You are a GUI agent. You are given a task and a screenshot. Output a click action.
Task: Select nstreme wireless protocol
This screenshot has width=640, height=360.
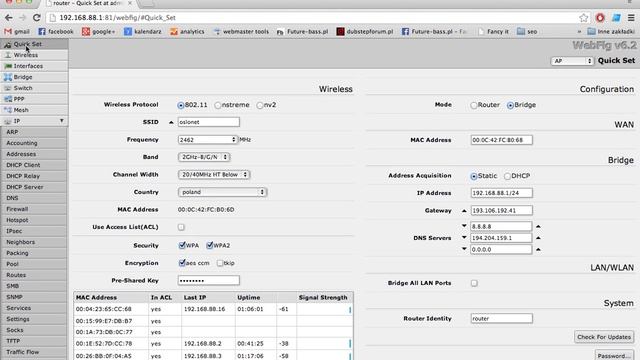point(218,105)
